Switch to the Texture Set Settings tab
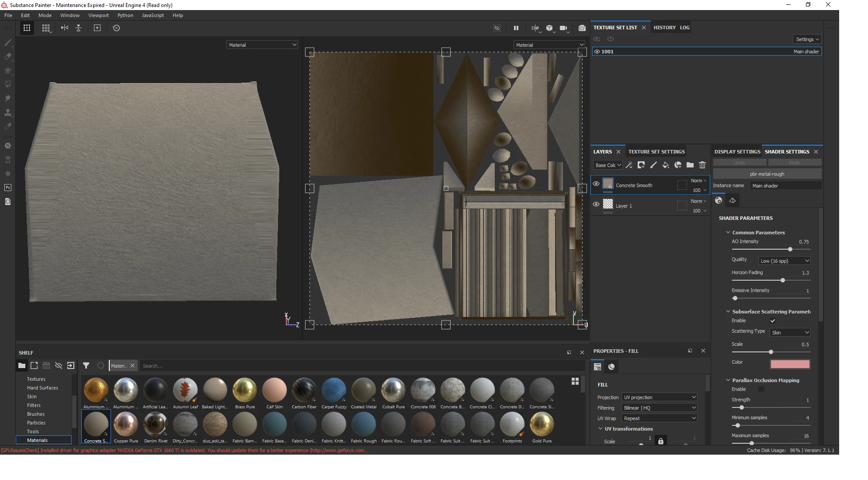Image resolution: width=868 pixels, height=480 pixels. point(656,152)
